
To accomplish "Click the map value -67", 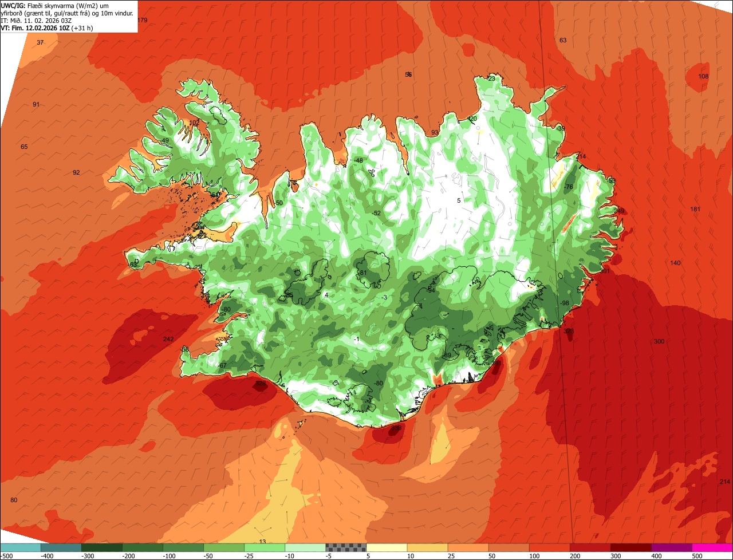I will pyautogui.click(x=222, y=365).
